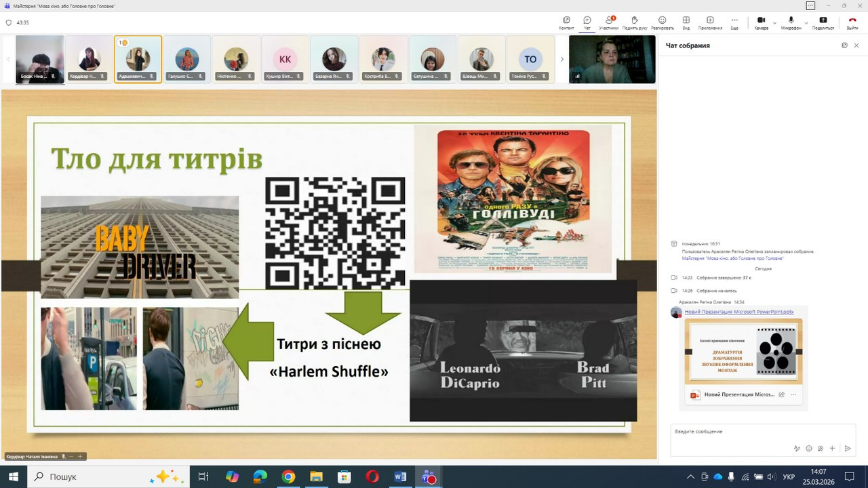Show next participants in the strip

pyautogui.click(x=561, y=59)
